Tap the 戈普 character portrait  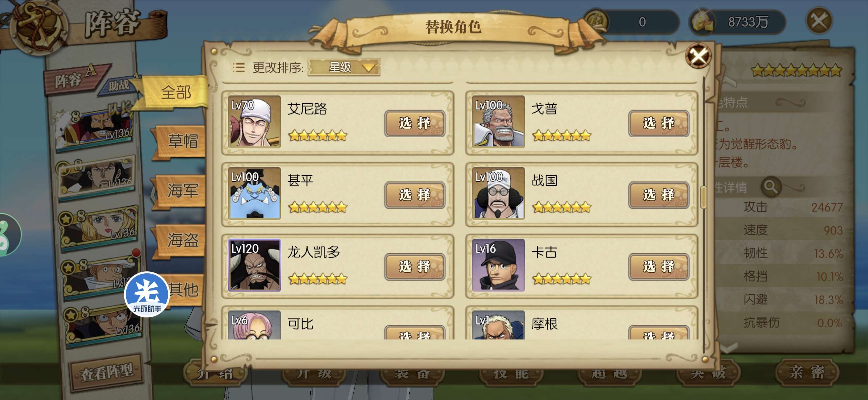pos(498,122)
